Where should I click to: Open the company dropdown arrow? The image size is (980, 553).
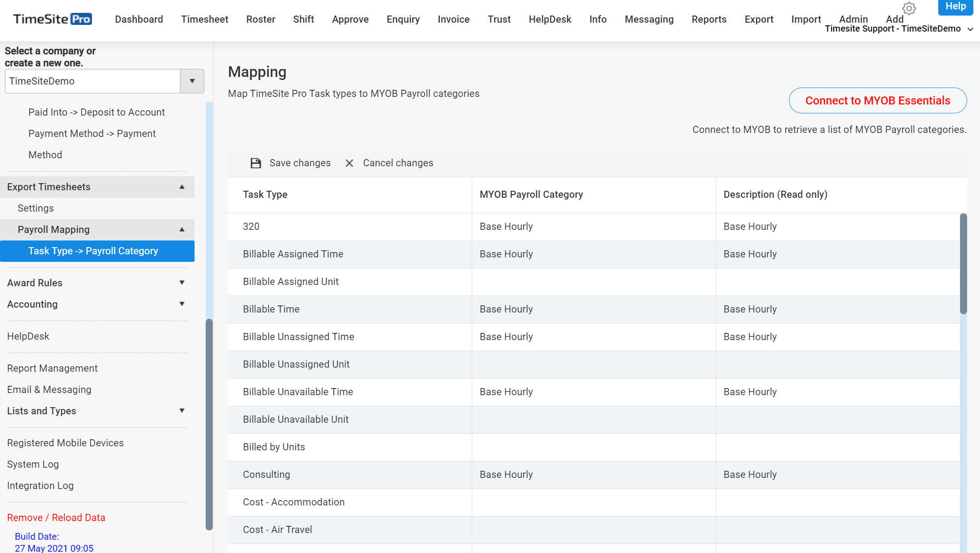pyautogui.click(x=192, y=81)
